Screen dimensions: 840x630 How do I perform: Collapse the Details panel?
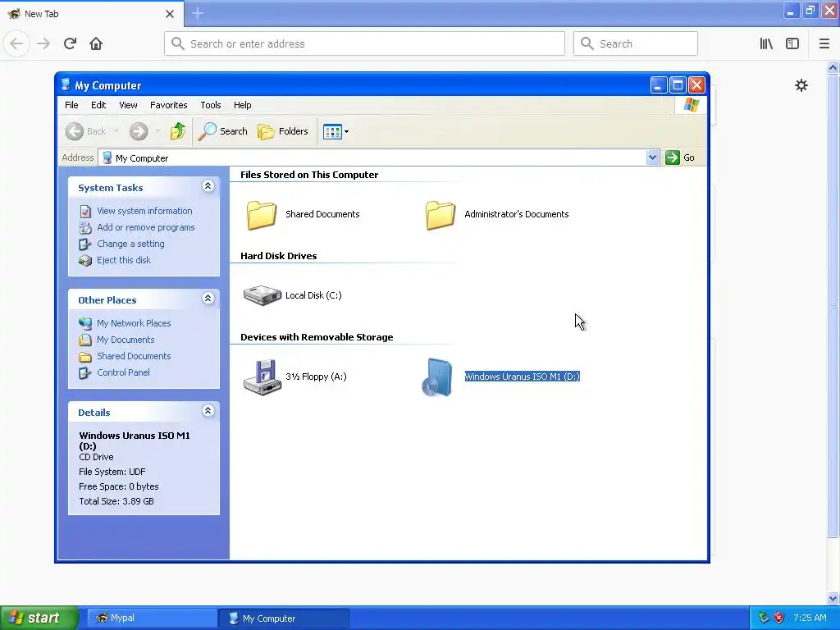tap(208, 411)
